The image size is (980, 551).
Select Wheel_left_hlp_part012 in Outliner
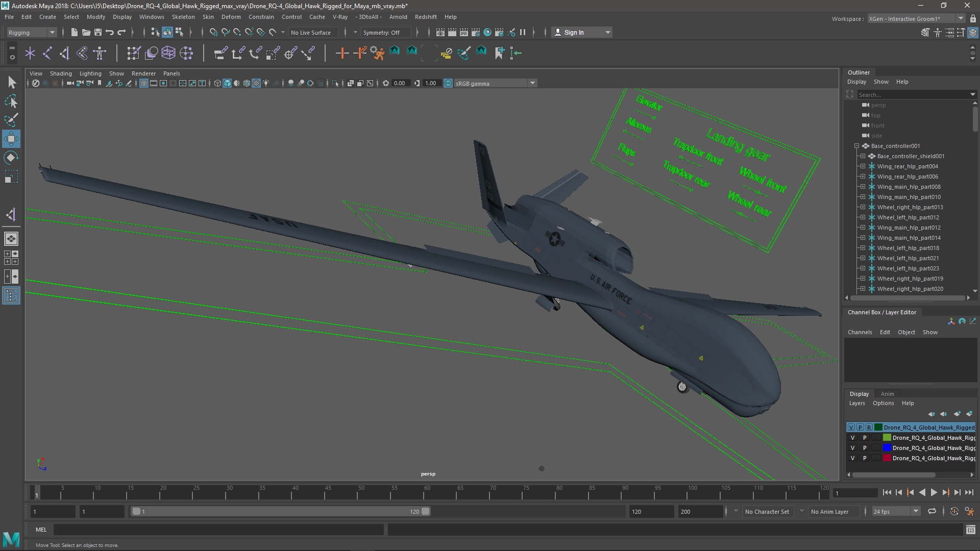coord(908,217)
